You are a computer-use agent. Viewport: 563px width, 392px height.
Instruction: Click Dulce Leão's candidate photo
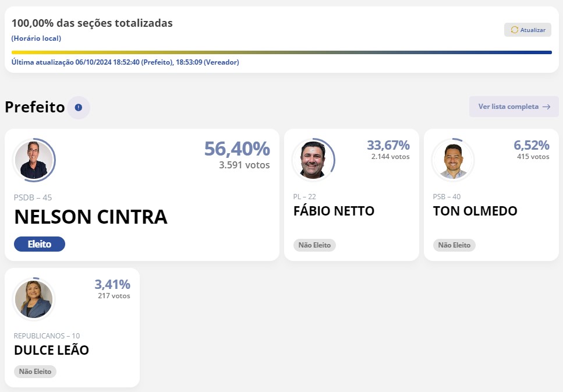(34, 299)
